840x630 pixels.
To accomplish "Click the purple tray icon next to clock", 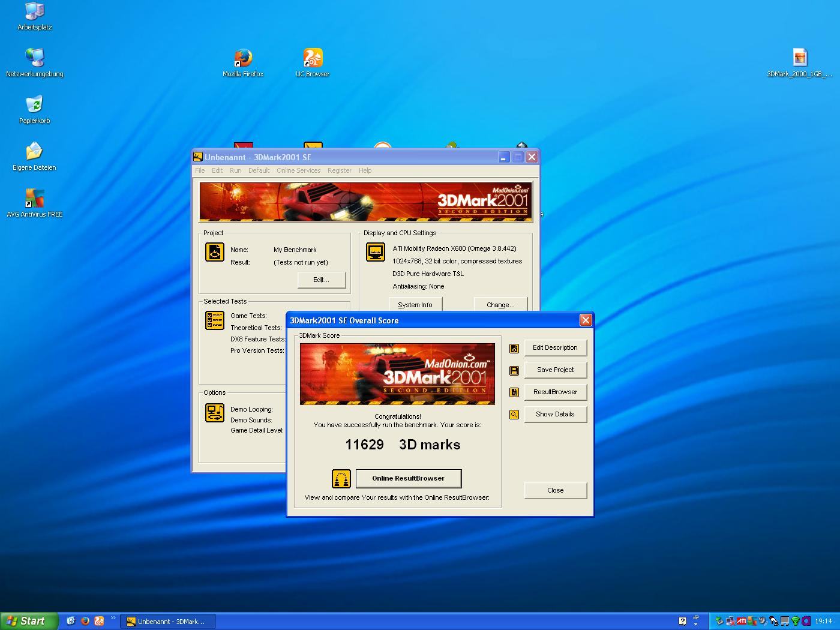I will 806,621.
